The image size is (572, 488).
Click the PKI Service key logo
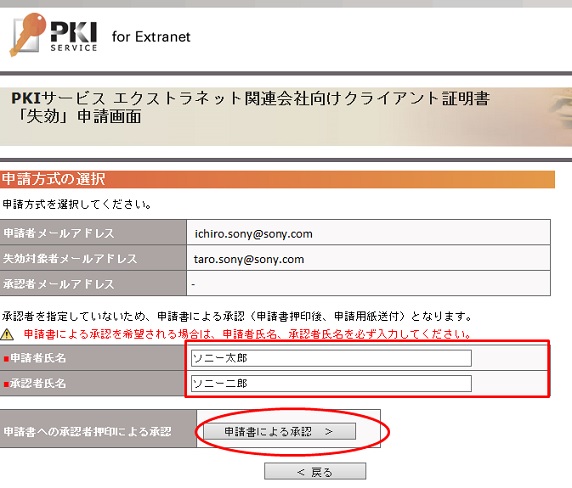[x=54, y=34]
